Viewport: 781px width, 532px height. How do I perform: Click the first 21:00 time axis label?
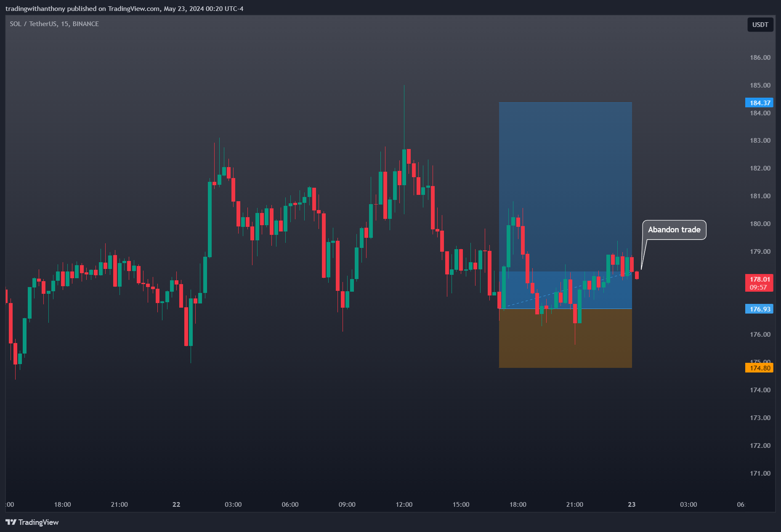119,504
